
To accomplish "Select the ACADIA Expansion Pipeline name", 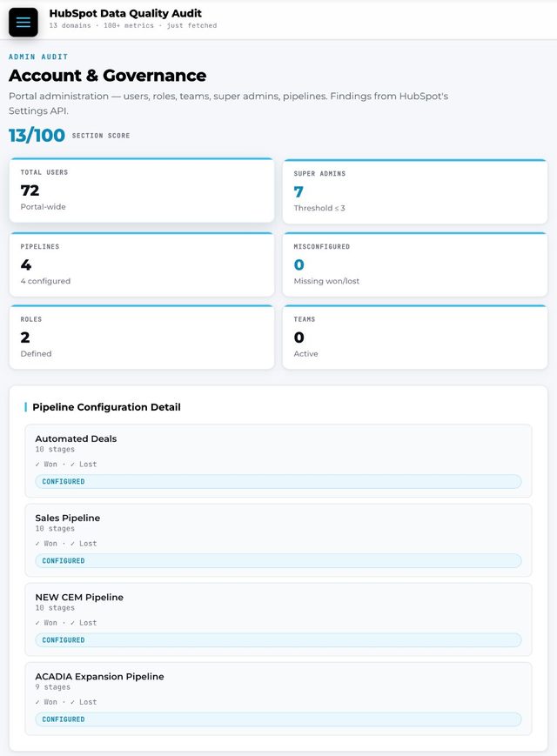I will [x=99, y=677].
